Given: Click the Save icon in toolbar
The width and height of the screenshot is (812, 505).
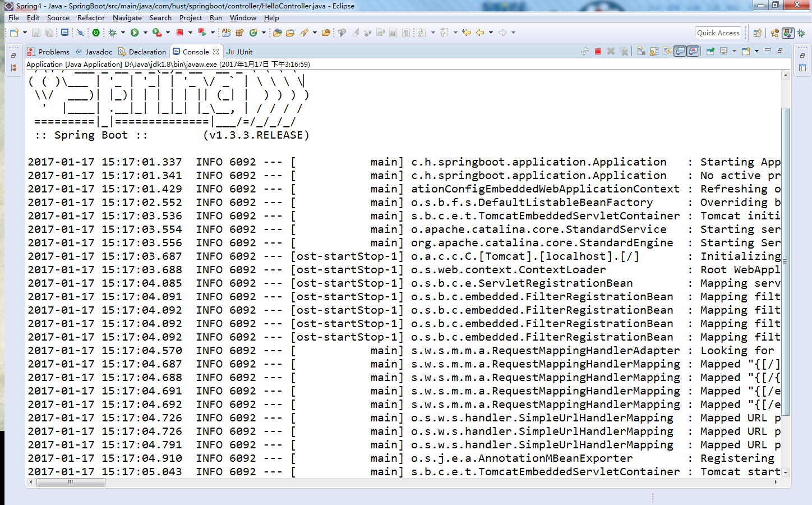Looking at the screenshot, I should pyautogui.click(x=36, y=33).
